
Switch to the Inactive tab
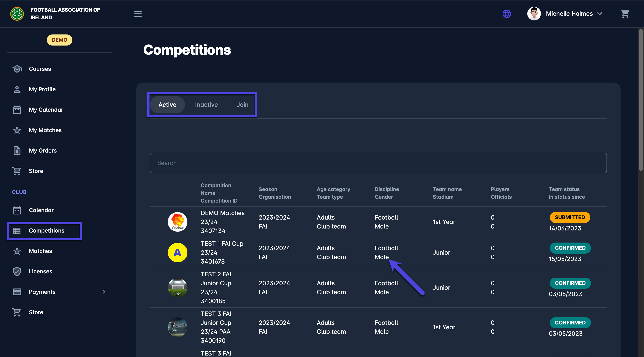[x=206, y=105]
